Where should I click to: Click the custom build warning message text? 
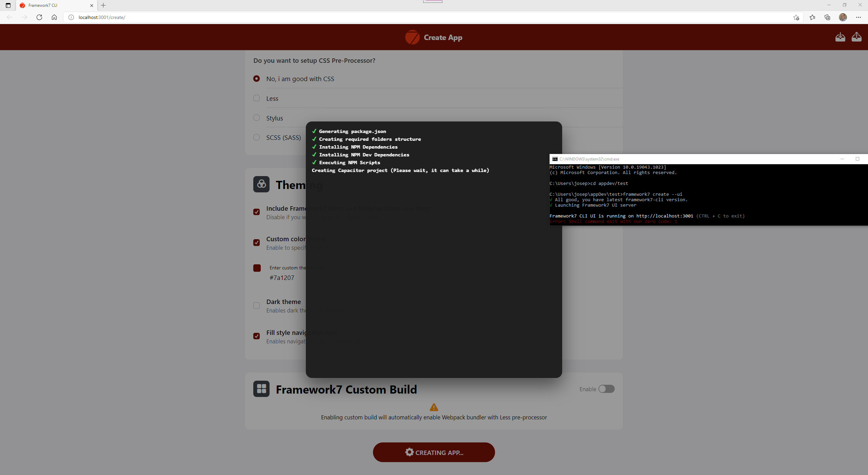click(434, 418)
